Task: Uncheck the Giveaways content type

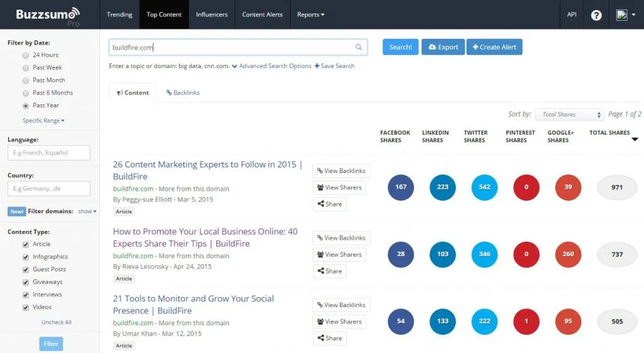Action: pos(26,283)
